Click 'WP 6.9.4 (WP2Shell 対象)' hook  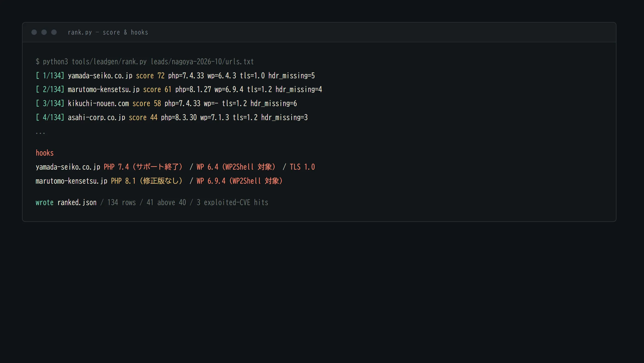pos(240,181)
